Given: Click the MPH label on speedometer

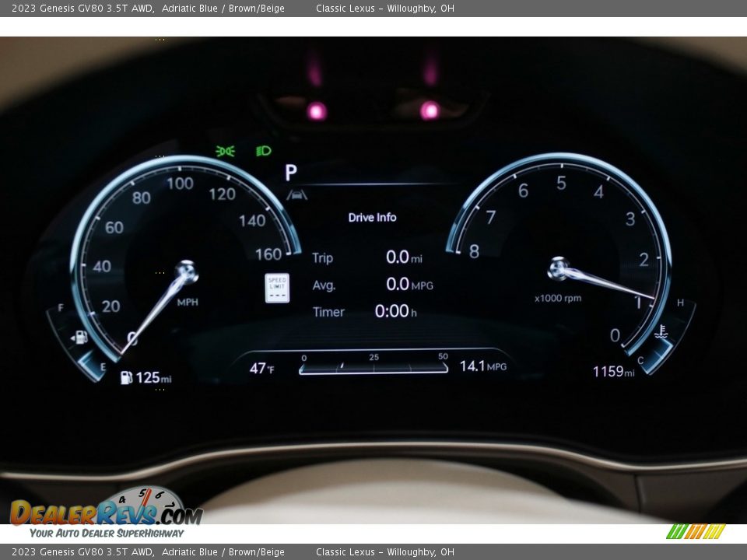Looking at the screenshot, I should click(x=188, y=303).
